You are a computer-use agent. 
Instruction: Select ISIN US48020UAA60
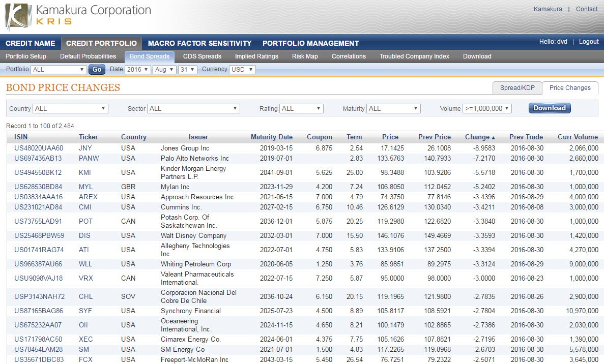pos(39,148)
